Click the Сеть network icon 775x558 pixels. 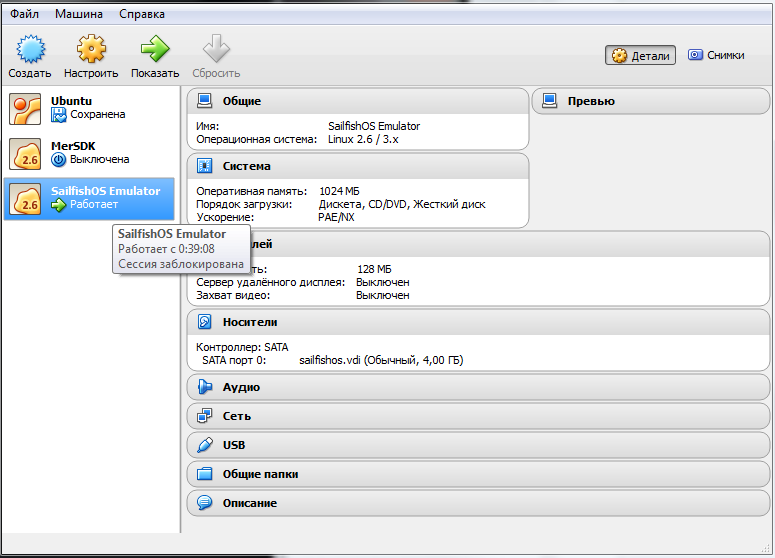205,416
